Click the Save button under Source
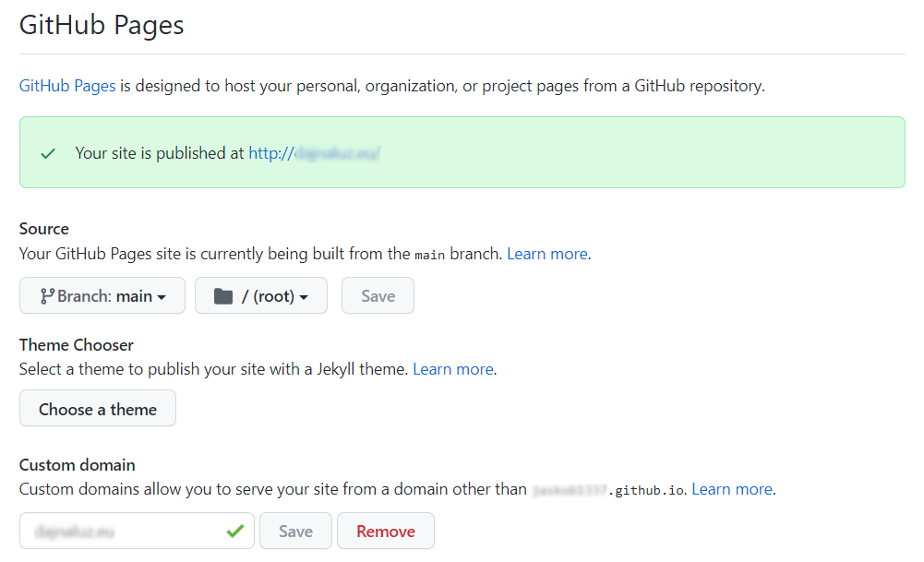Screen dimensions: 924x562 pos(378,296)
